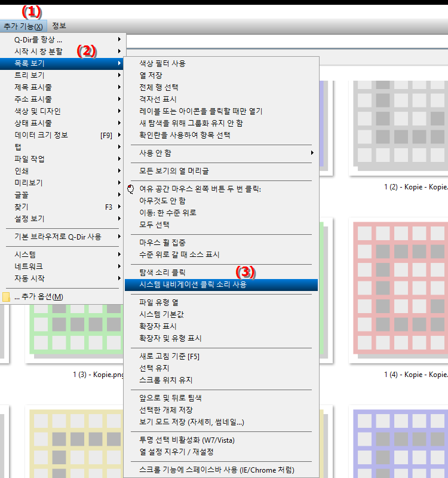Select the blue-purple grid thumbnail at bottom right
This screenshot has width=448, height=478.
coord(400,442)
